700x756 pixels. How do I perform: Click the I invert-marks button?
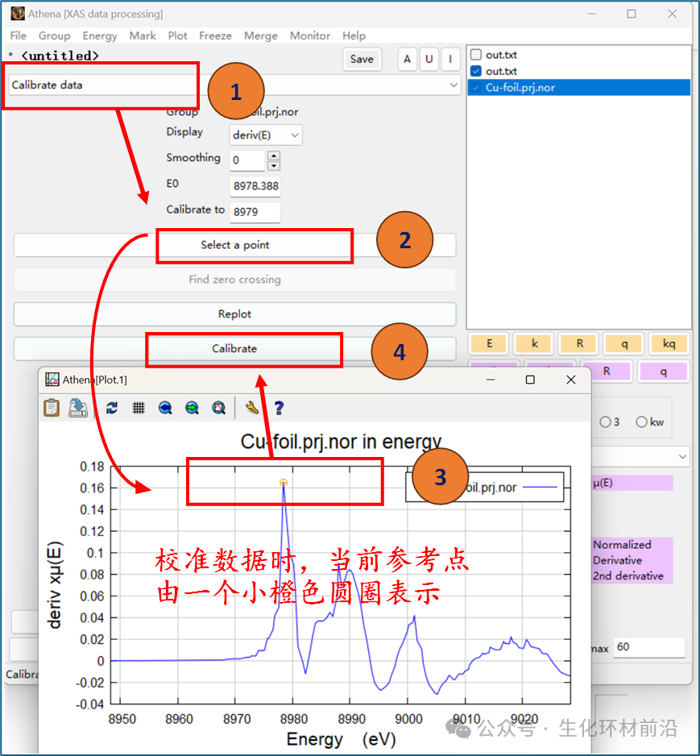coord(450,60)
